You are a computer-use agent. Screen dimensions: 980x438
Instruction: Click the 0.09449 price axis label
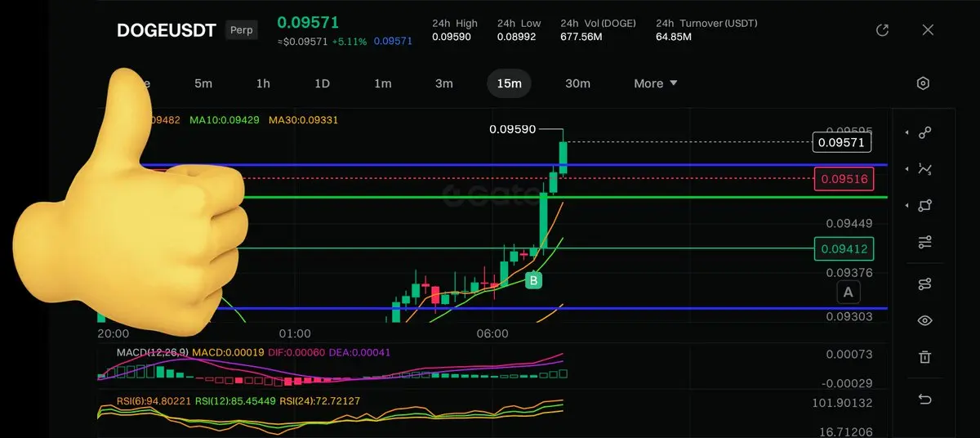849,223
